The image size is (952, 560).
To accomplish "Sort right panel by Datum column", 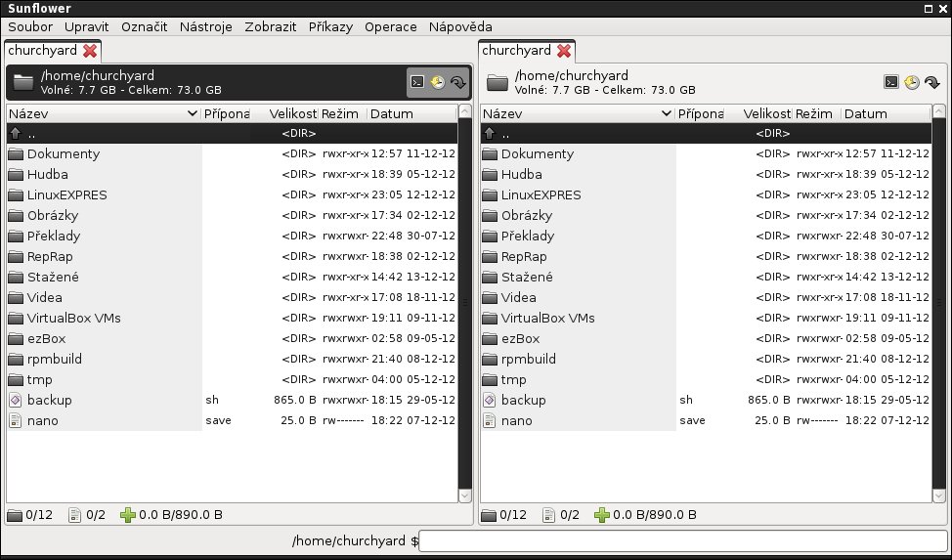I will [887, 113].
